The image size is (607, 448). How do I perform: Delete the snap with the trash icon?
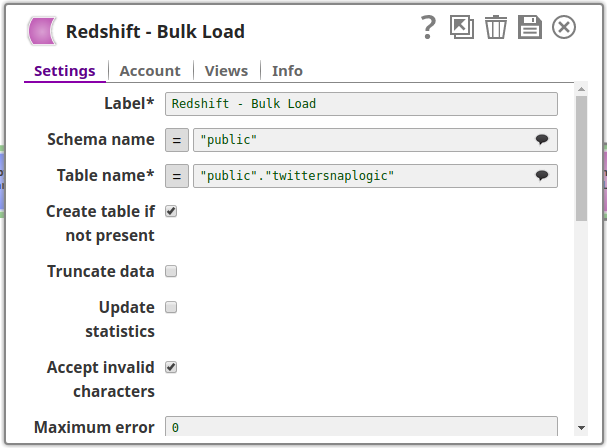(x=496, y=27)
